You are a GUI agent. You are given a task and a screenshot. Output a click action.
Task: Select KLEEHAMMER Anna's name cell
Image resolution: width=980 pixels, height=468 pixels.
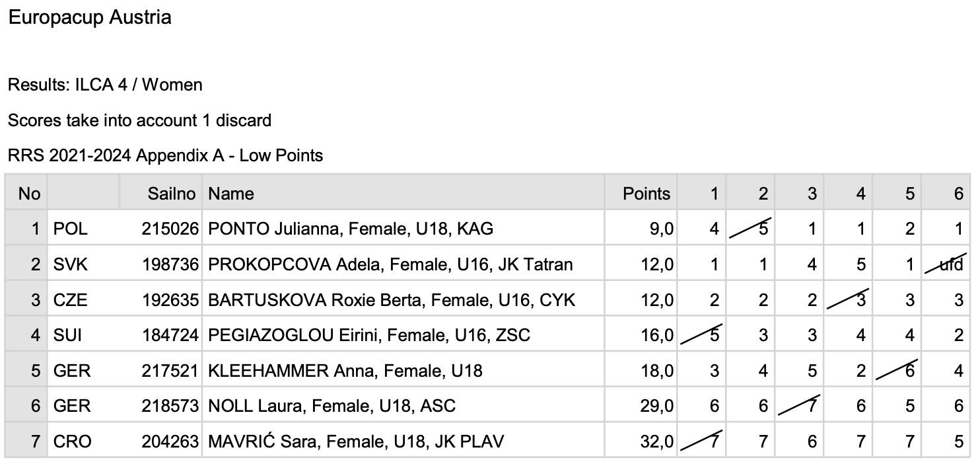(403, 371)
